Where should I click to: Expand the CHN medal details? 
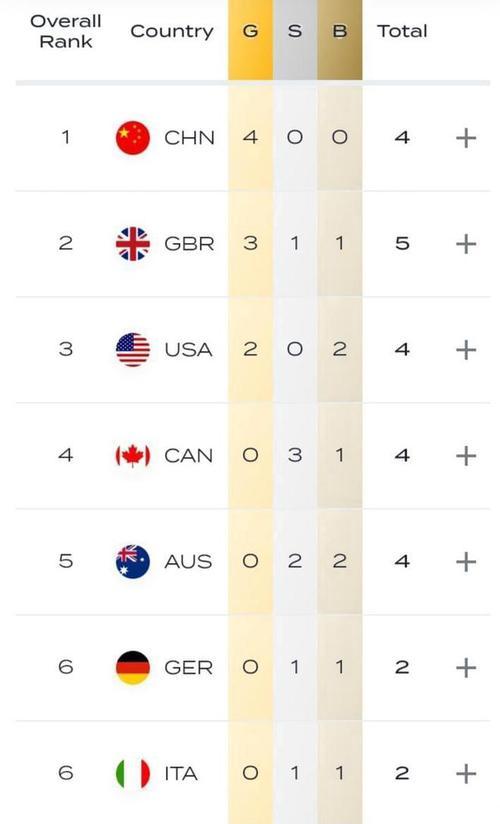pyautogui.click(x=466, y=138)
